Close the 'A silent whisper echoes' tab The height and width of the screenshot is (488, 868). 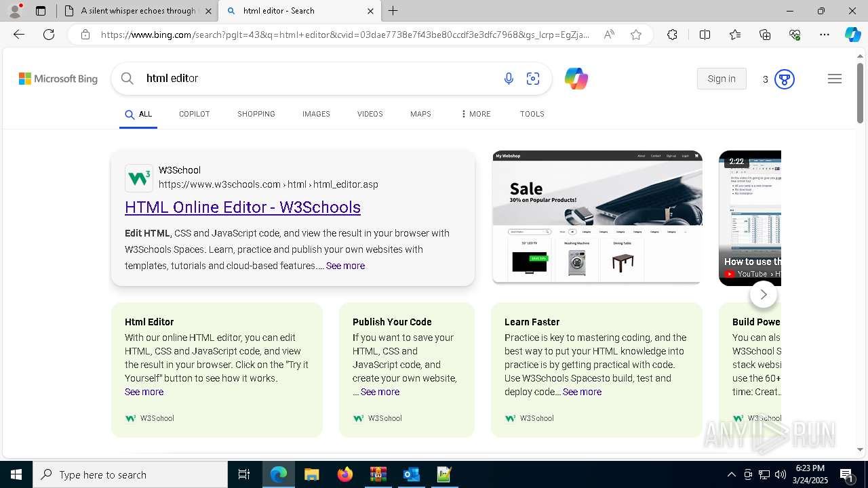click(208, 11)
